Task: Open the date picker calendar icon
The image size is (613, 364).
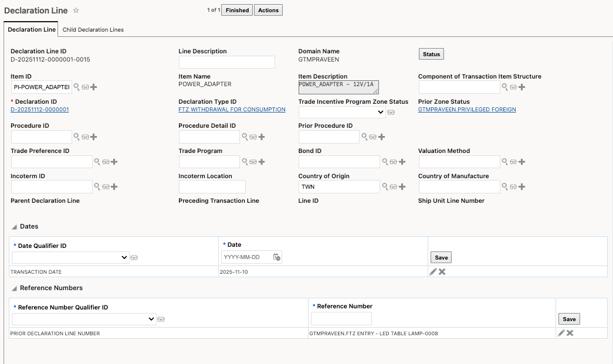Action: [x=277, y=257]
